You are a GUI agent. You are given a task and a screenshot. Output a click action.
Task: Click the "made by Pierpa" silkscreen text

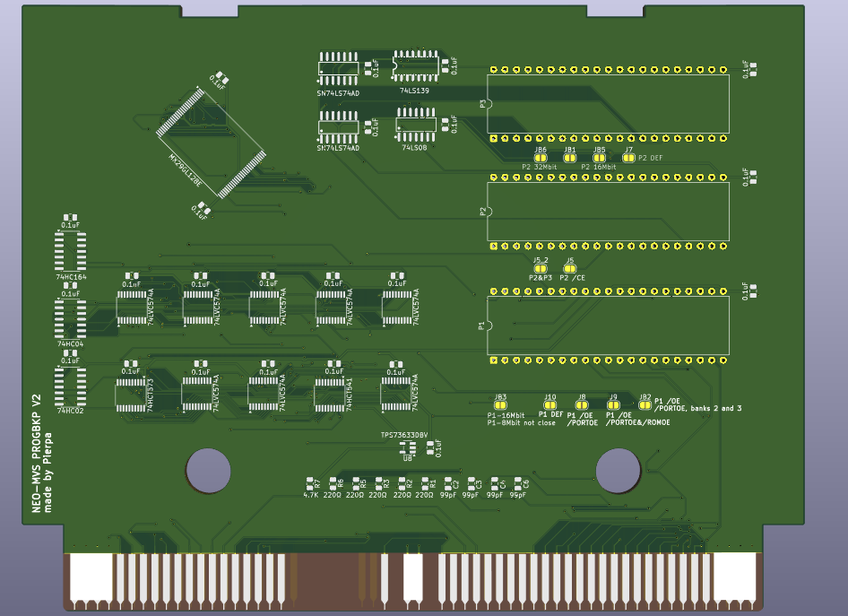pos(48,473)
